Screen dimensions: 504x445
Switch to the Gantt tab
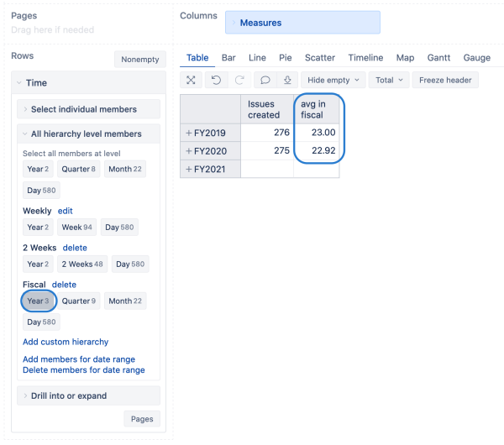tap(438, 58)
